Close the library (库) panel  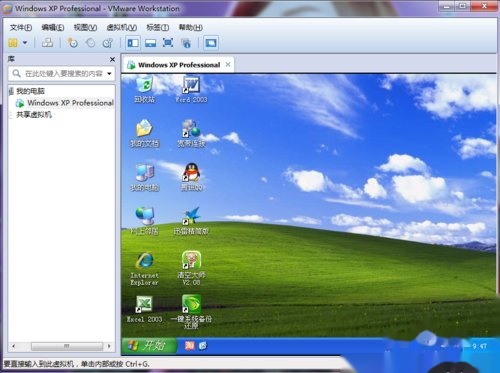pyautogui.click(x=112, y=59)
